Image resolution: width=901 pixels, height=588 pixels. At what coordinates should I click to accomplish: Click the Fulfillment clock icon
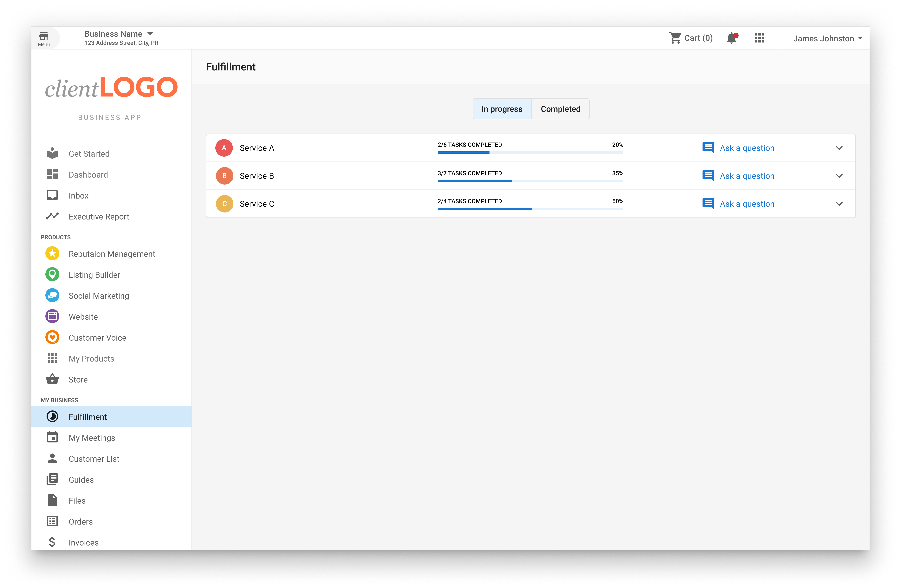[x=52, y=416]
